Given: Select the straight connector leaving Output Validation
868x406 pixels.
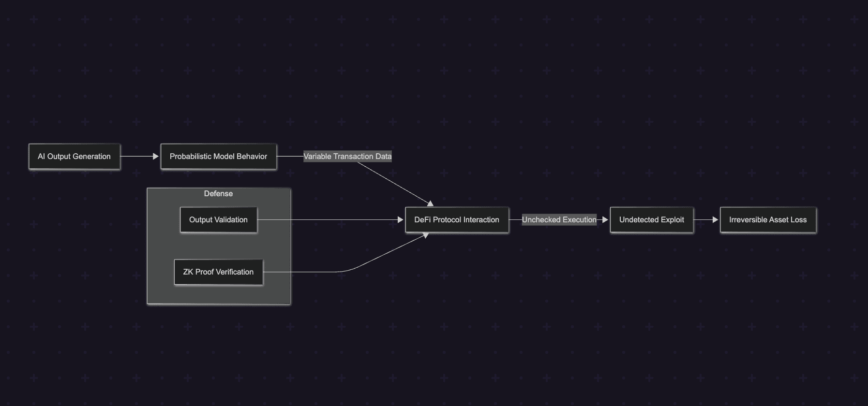Looking at the screenshot, I should [x=329, y=220].
